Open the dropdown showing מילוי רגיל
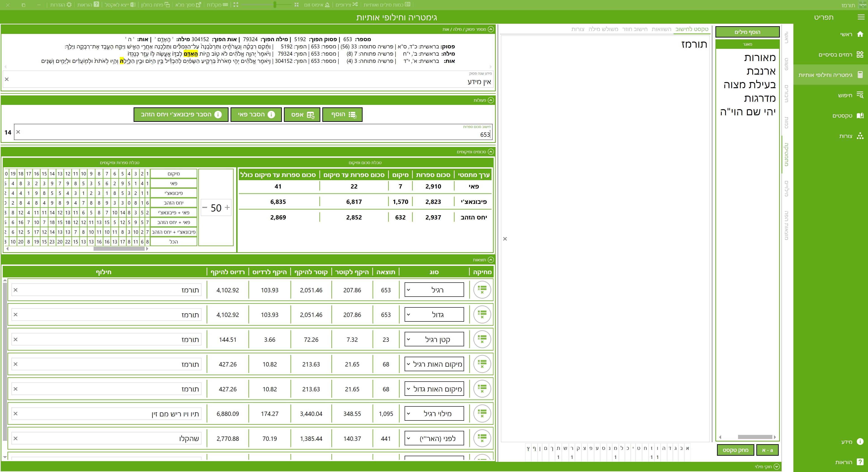The height and width of the screenshot is (472, 868). pyautogui.click(x=434, y=414)
